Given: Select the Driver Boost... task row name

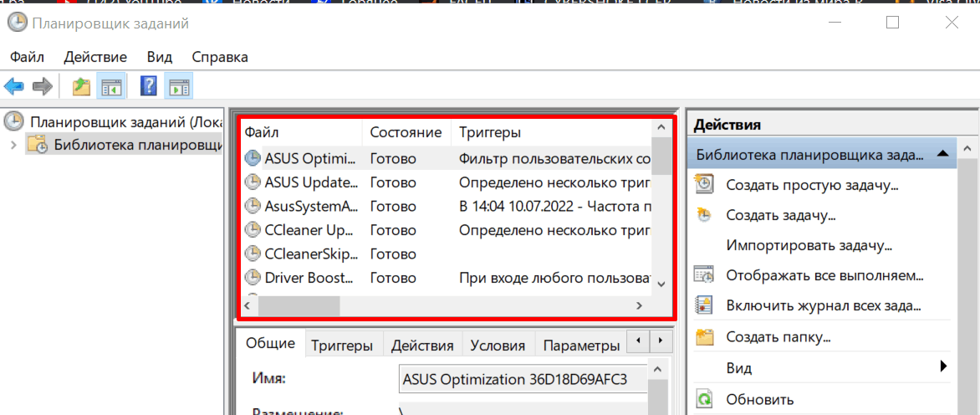Looking at the screenshot, I should [x=309, y=278].
